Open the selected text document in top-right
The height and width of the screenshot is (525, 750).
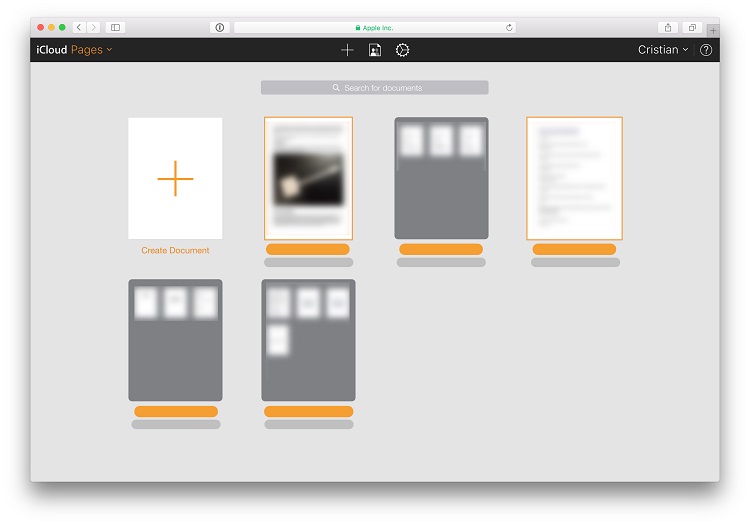tap(574, 178)
